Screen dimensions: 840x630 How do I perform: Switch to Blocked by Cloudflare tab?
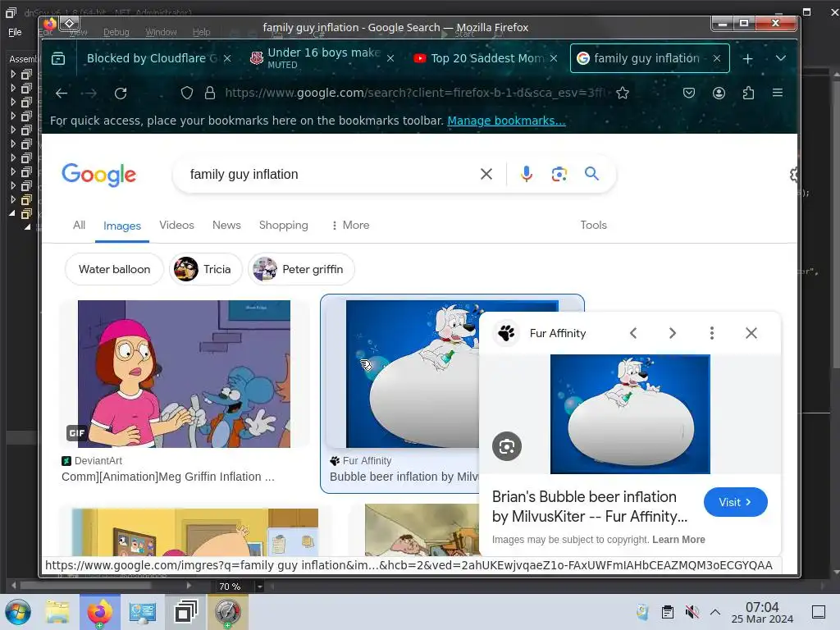point(150,58)
